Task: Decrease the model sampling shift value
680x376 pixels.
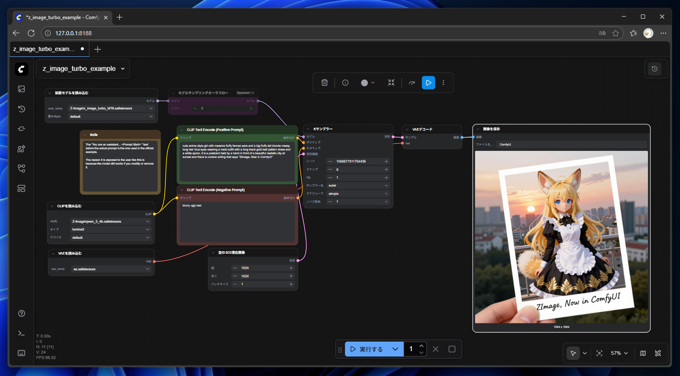Action: pos(195,108)
